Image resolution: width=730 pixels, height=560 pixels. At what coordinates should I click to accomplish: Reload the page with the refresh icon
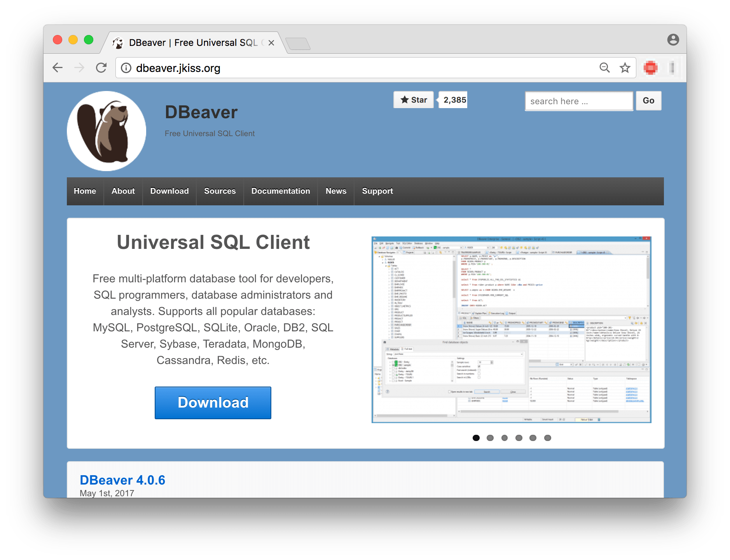[101, 68]
